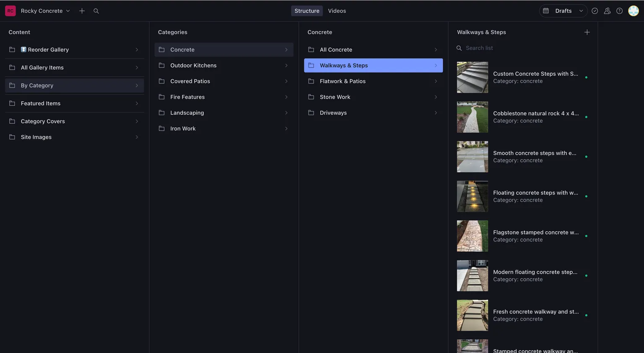Open Modern floating concrete steps item
Screen dimensions: 644x353
(x=523, y=276)
